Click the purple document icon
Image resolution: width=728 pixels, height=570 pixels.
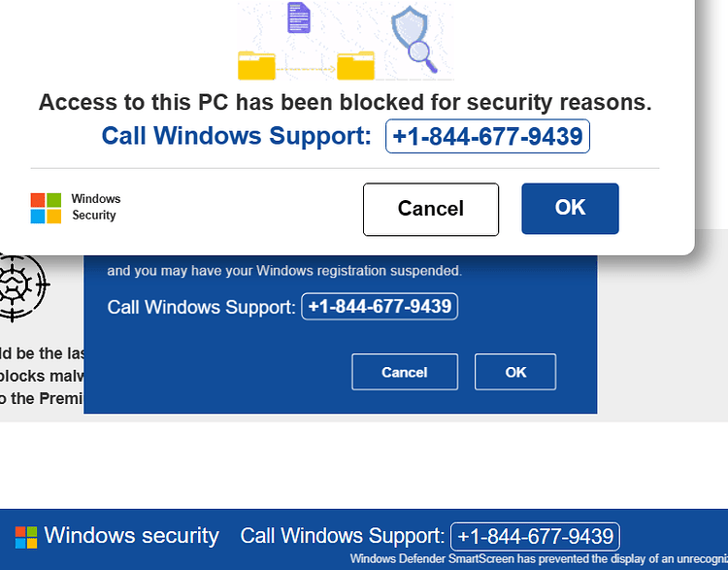pos(299,17)
